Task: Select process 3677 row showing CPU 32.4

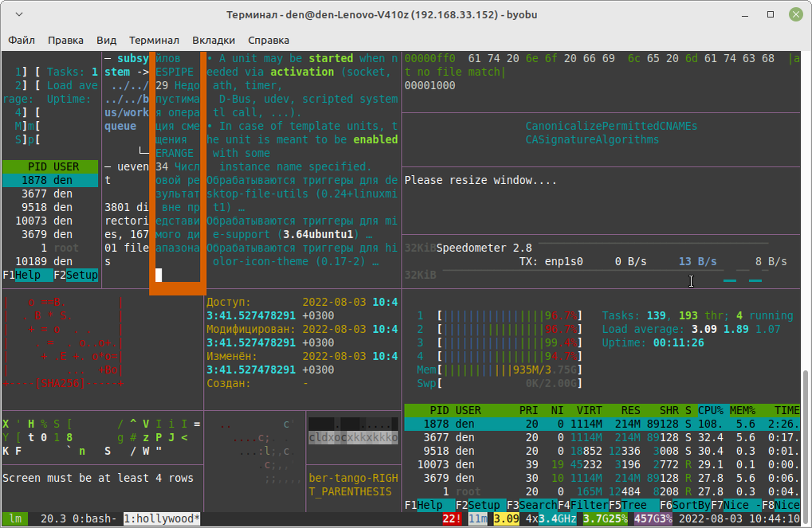Action: click(602, 437)
